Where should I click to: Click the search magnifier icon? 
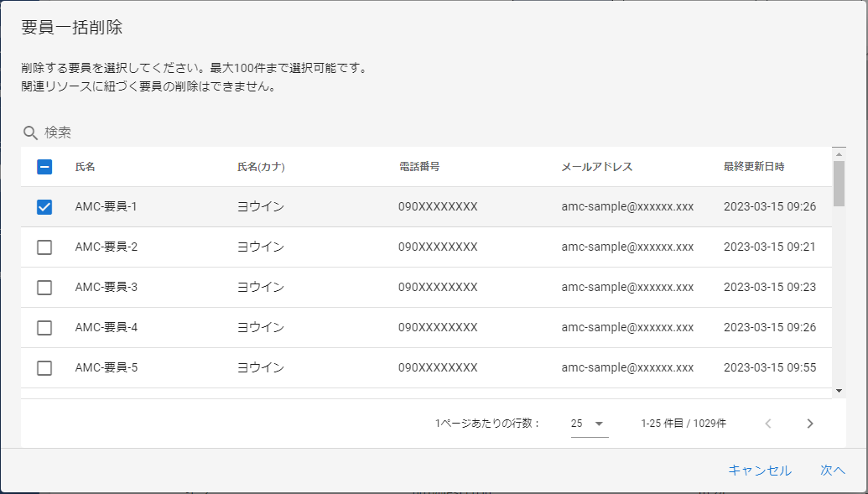pyautogui.click(x=30, y=133)
